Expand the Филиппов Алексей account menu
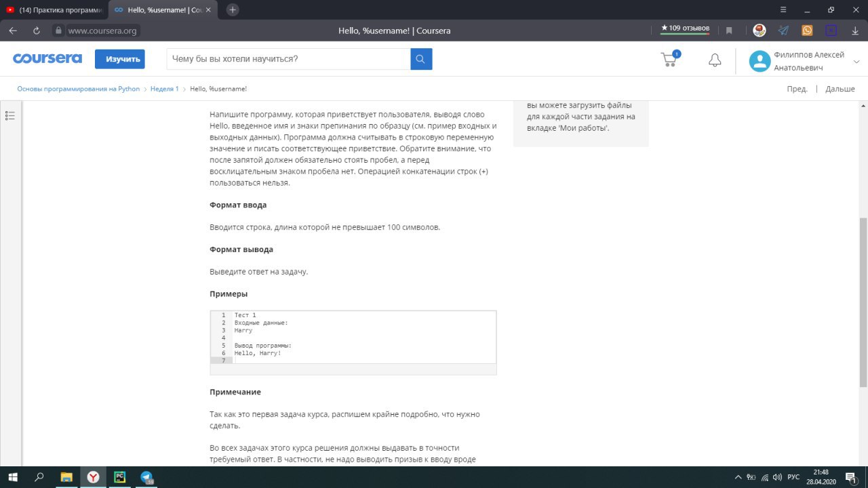 tap(856, 62)
